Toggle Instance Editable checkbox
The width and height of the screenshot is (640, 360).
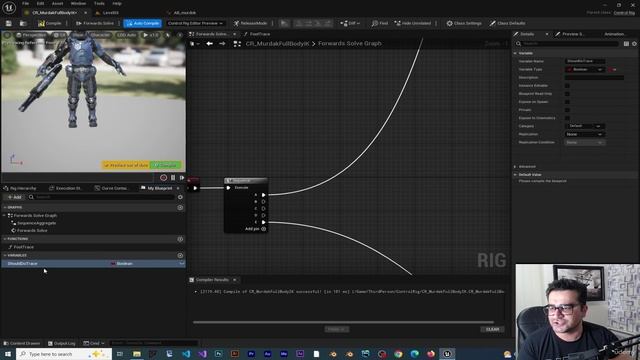click(x=567, y=86)
